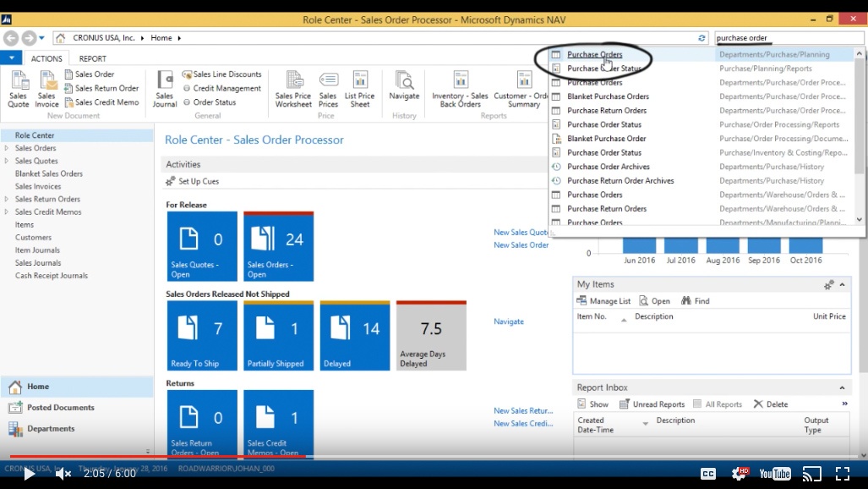Open the Sales Price Worksheet icon
This screenshot has width=868, height=489.
(x=293, y=89)
